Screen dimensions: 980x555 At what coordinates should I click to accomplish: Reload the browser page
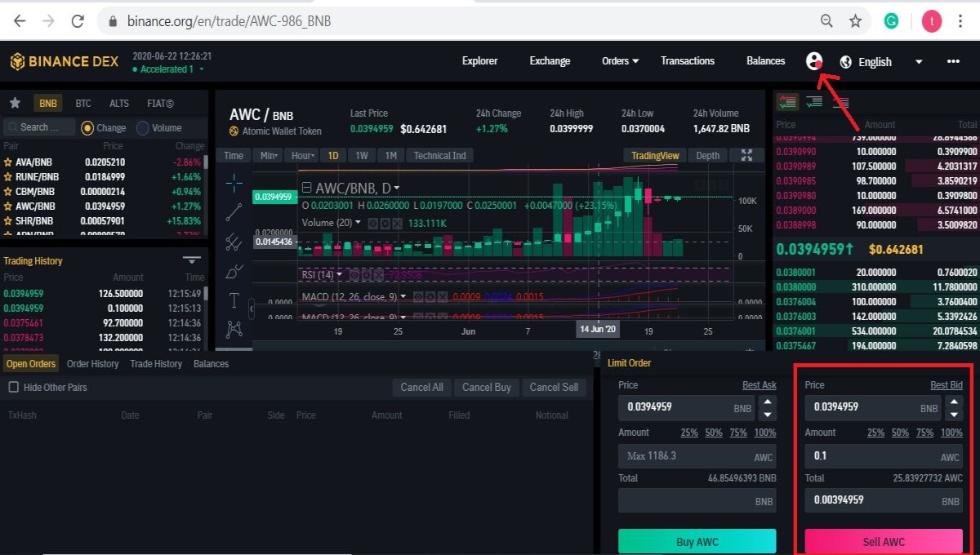pos(78,21)
